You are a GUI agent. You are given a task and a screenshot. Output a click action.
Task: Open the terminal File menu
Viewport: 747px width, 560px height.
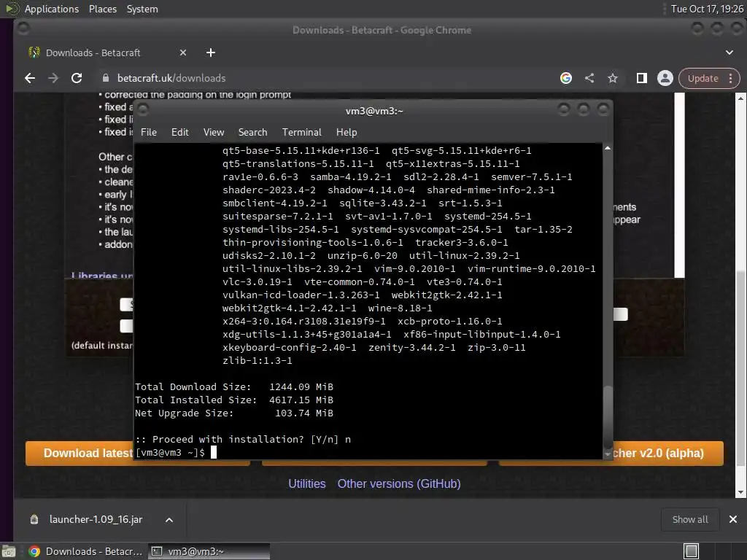coord(149,133)
